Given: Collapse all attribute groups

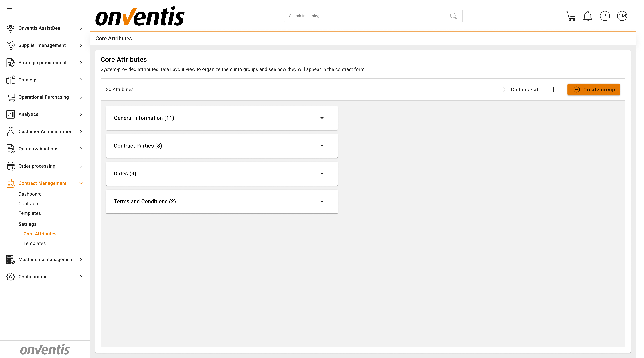Looking at the screenshot, I should pyautogui.click(x=521, y=89).
